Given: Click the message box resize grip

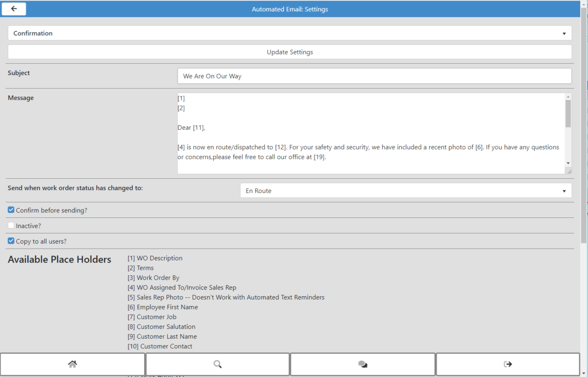Looking at the screenshot, I should (569, 170).
